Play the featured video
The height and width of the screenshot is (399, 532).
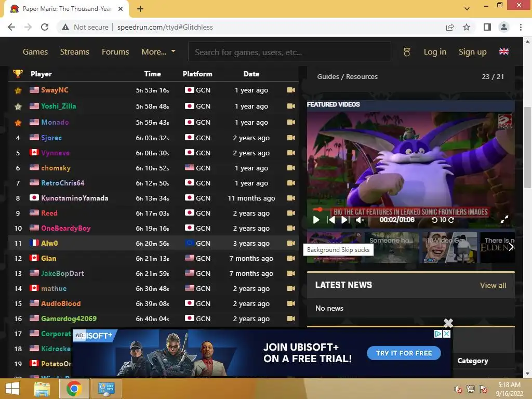coord(316,220)
